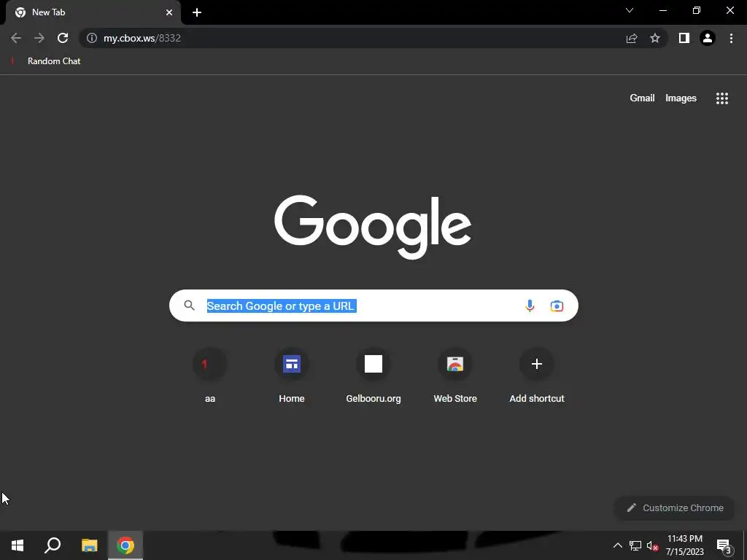Screen dimensions: 747x560
Task: Open Google Images link
Action: click(x=681, y=98)
